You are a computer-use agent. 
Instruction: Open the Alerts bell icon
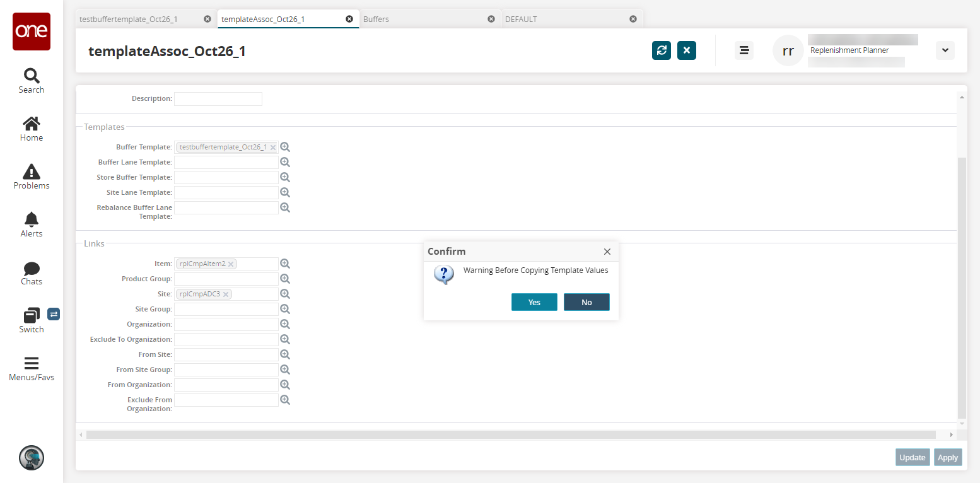coord(32,219)
